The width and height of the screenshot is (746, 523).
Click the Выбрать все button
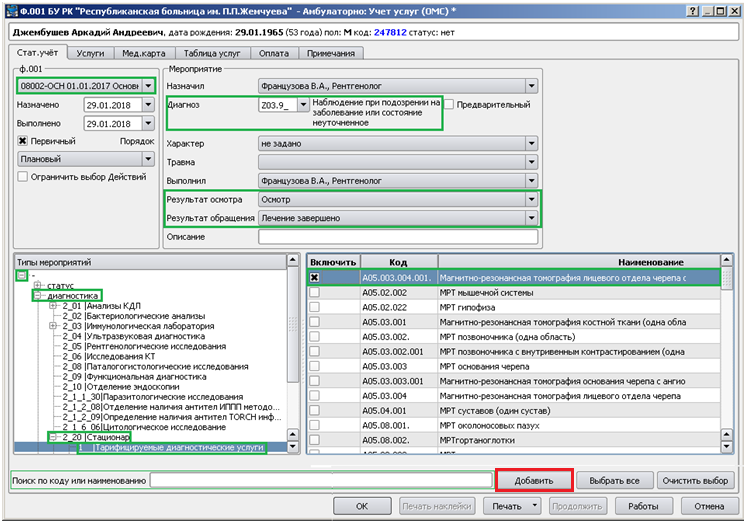(x=614, y=481)
